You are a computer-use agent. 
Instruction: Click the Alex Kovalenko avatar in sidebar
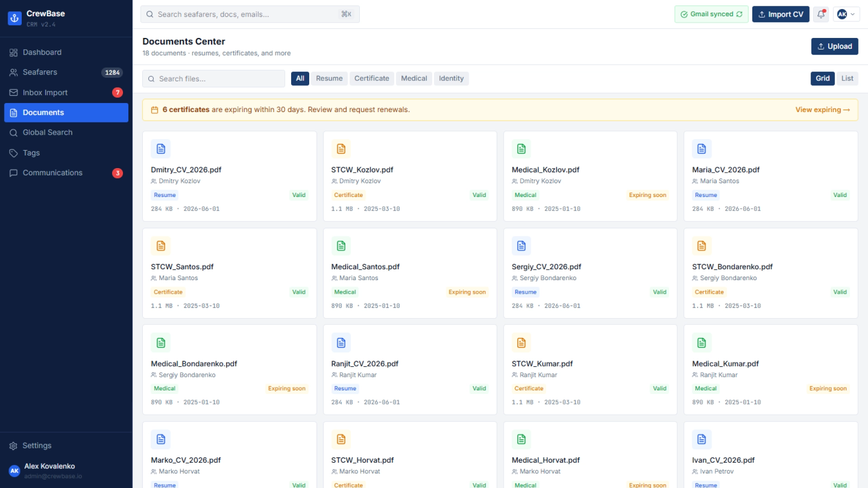14,471
